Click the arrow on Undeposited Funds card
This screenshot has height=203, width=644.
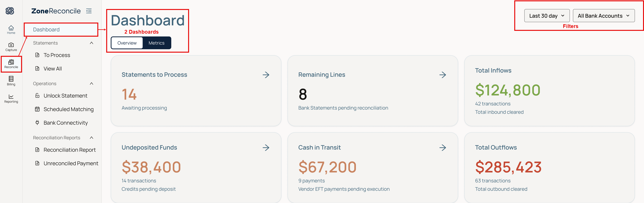pyautogui.click(x=266, y=148)
